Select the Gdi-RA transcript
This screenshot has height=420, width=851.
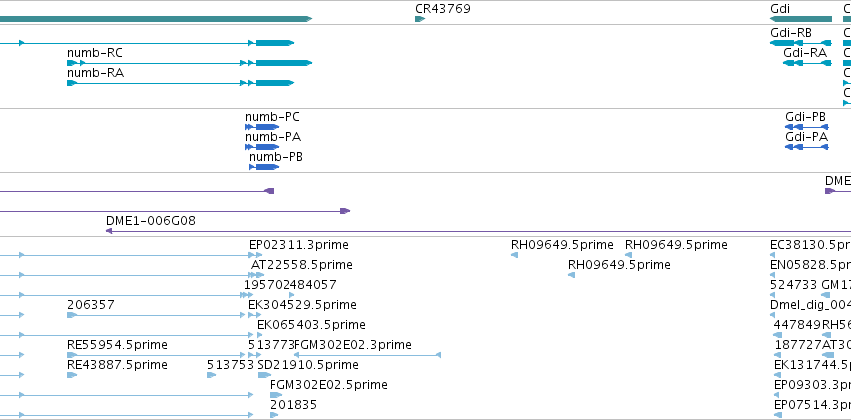807,63
